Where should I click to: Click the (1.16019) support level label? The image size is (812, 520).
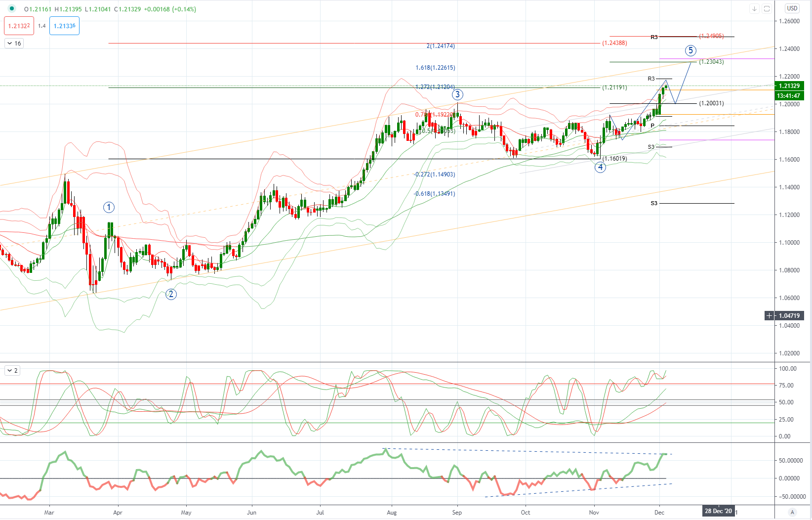(614, 159)
